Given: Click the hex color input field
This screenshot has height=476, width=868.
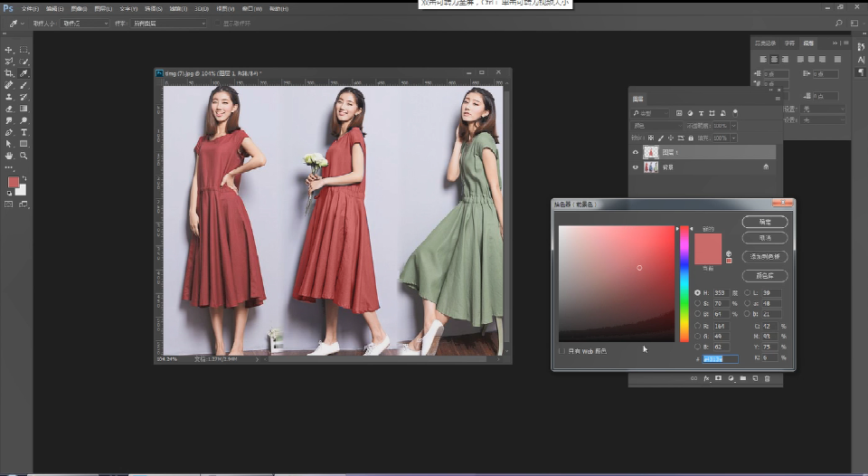Looking at the screenshot, I should (721, 359).
